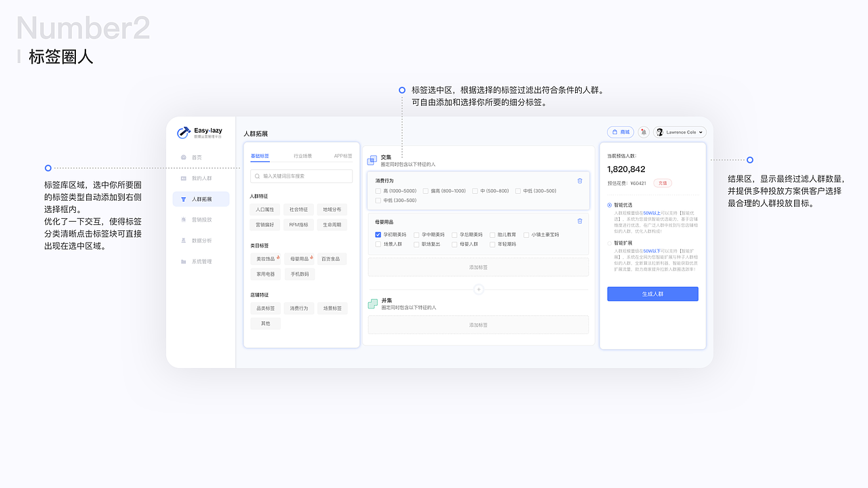Click the keyword search input field
Screen dimensions: 868x488
(301, 176)
